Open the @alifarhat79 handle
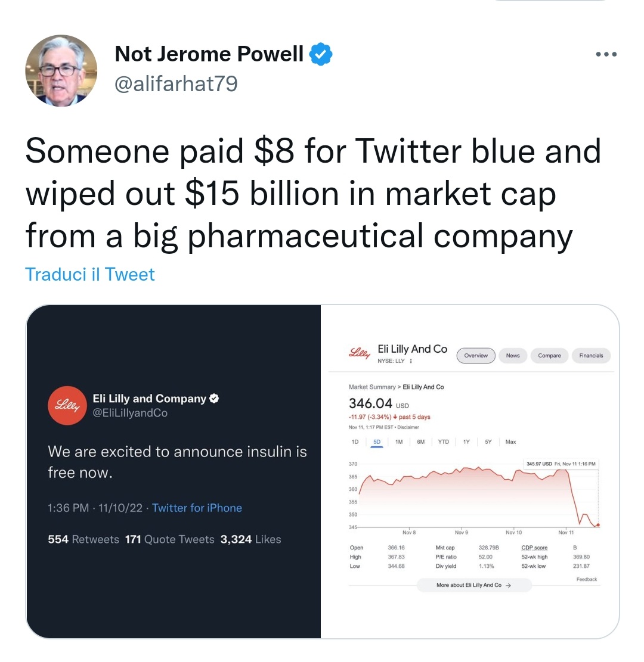The height and width of the screenshot is (662, 644). point(177,84)
